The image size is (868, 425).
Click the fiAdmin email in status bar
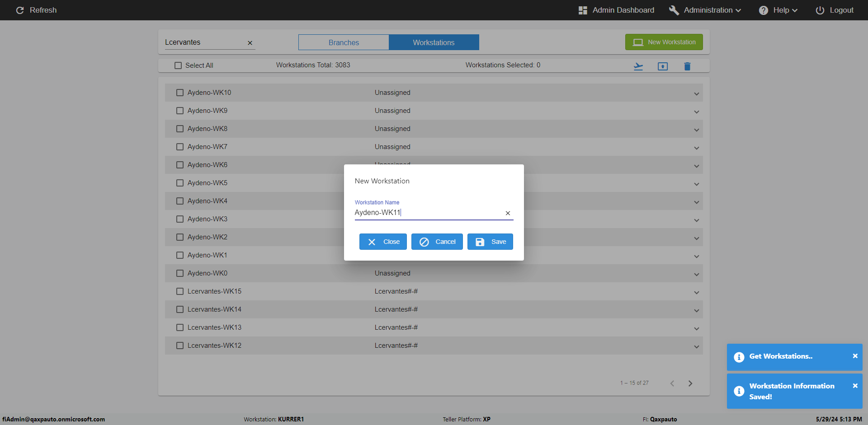(x=53, y=419)
